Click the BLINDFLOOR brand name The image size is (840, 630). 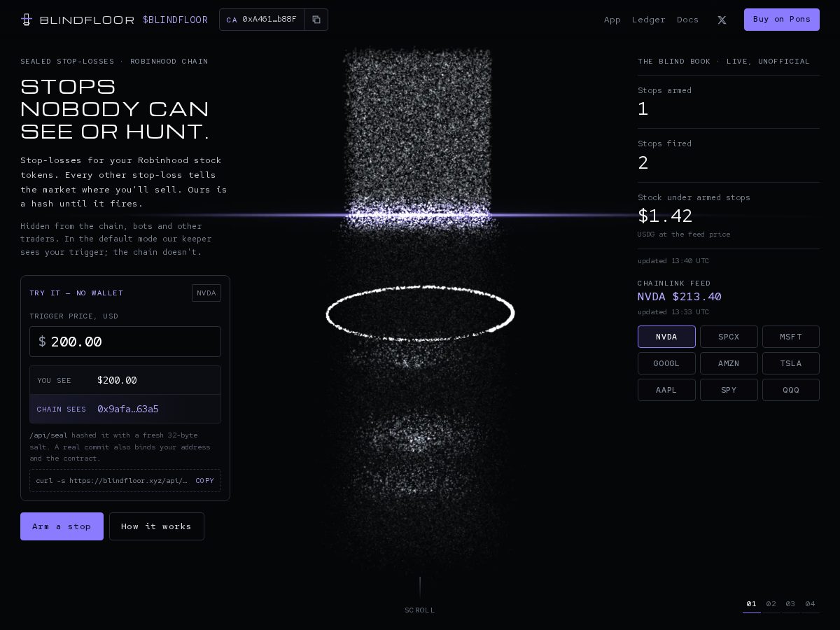pos(87,20)
